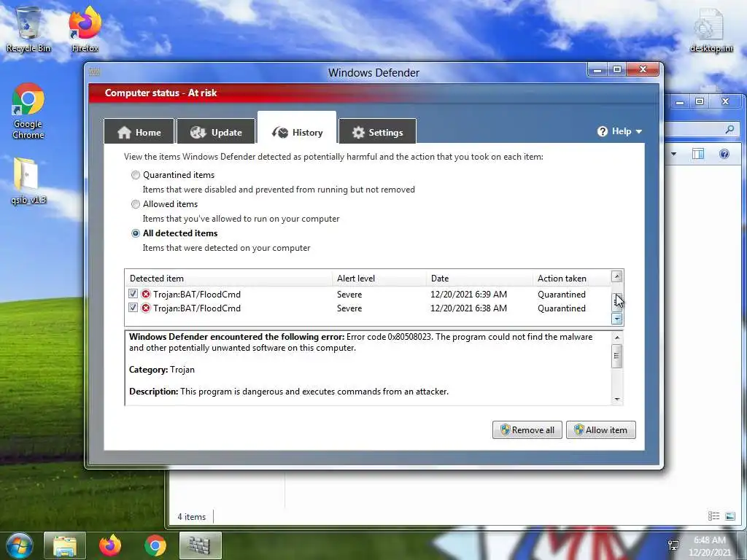This screenshot has height=560, width=747.
Task: Click details pane scrollbar down arrow
Action: [x=617, y=399]
